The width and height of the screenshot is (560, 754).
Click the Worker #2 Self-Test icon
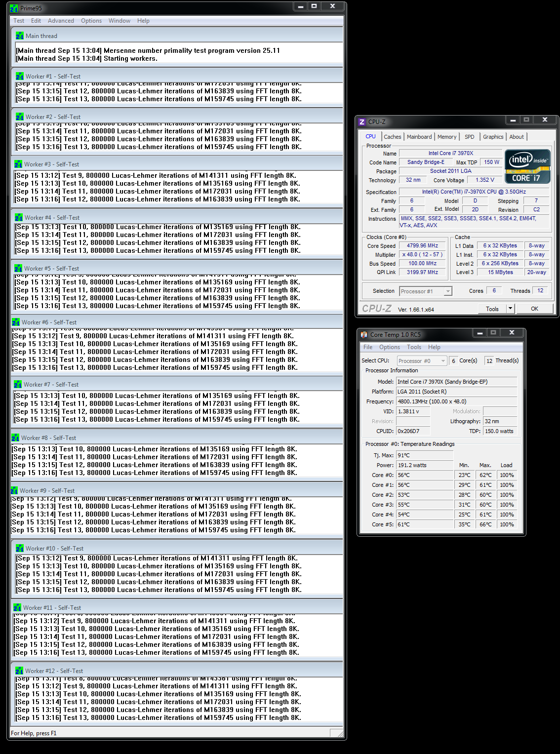pyautogui.click(x=19, y=117)
